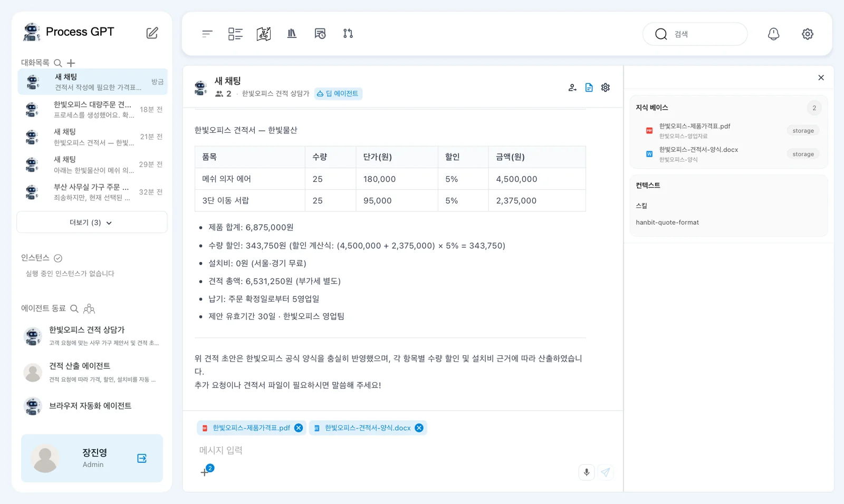Open the process map icon

(264, 34)
